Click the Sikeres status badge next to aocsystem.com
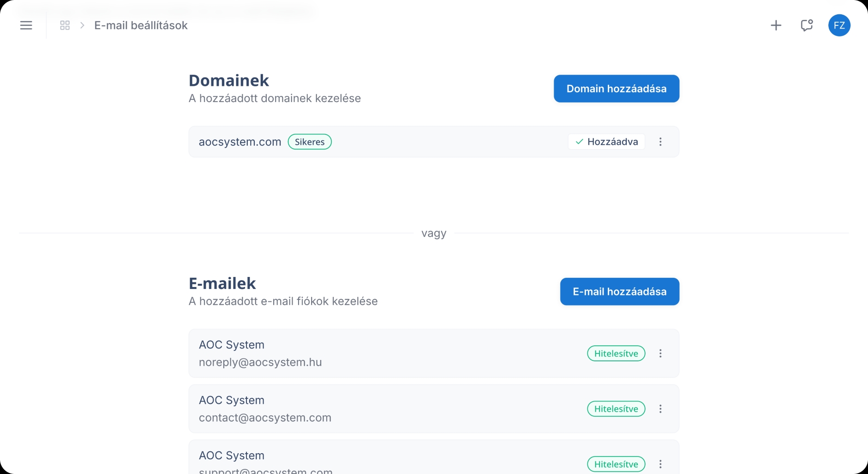Image resolution: width=868 pixels, height=474 pixels. [310, 142]
